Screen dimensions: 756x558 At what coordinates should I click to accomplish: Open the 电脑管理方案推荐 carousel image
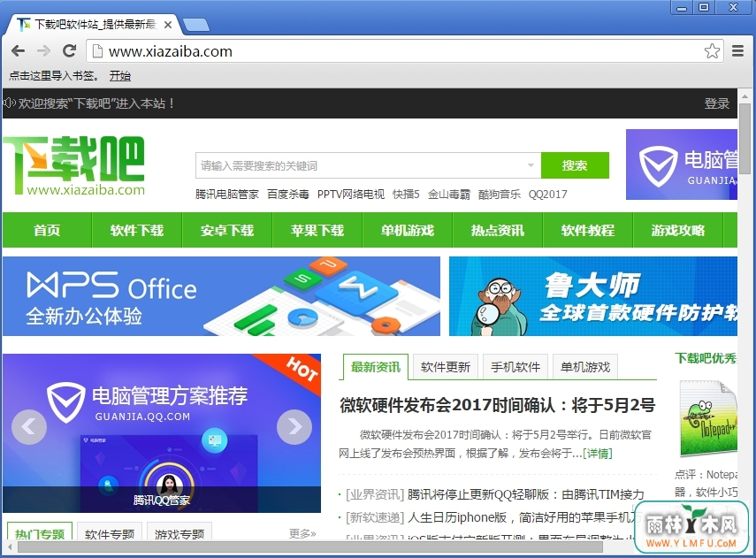point(162,433)
